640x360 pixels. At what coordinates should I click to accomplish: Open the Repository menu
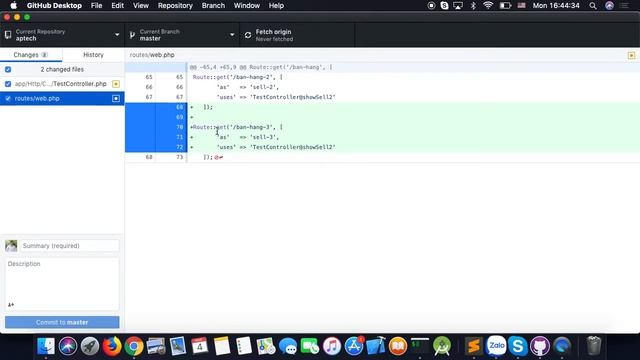tap(175, 6)
